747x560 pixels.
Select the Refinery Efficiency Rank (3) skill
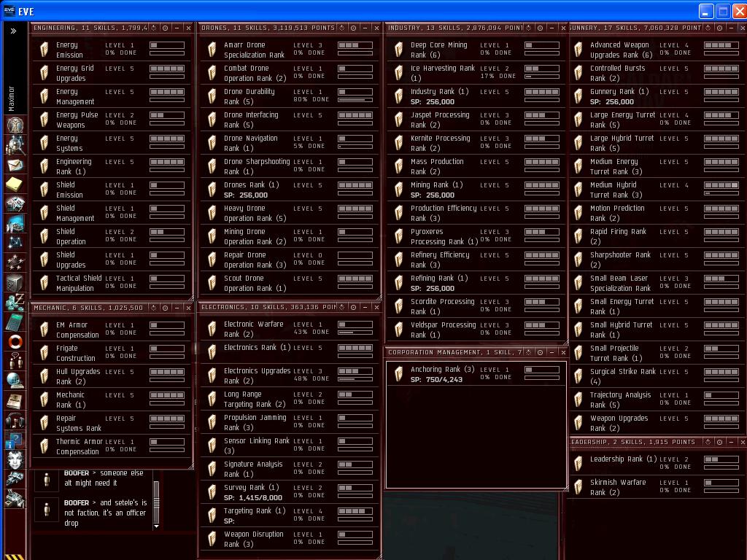click(x=476, y=260)
